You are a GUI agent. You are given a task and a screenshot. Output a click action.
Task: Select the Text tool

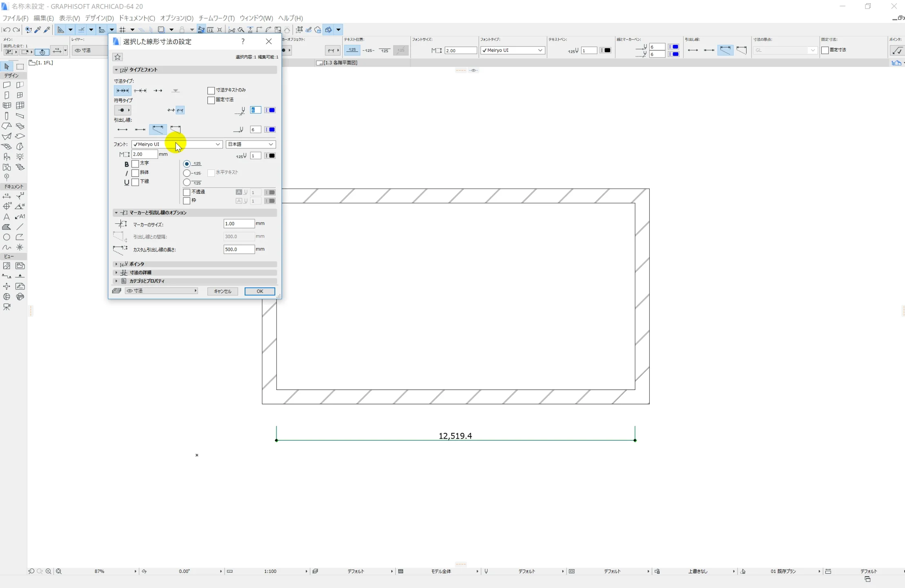[x=7, y=217]
